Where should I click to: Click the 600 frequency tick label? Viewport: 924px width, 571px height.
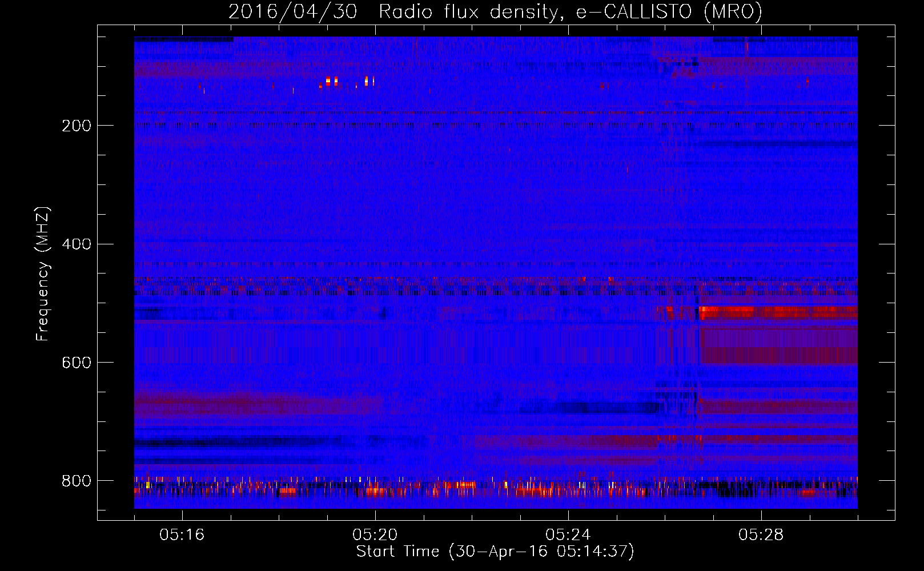(x=77, y=363)
